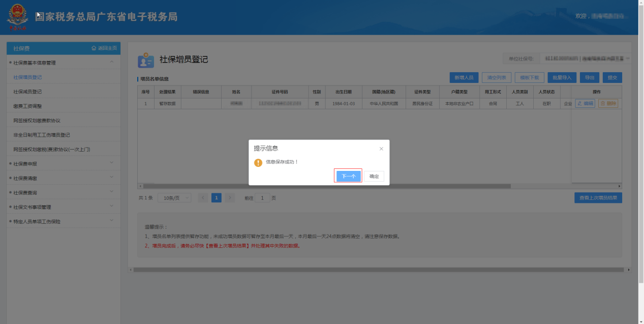The height and width of the screenshot is (324, 644).
Task: Open the 单位社保号 dropdown selector
Action: point(585,59)
